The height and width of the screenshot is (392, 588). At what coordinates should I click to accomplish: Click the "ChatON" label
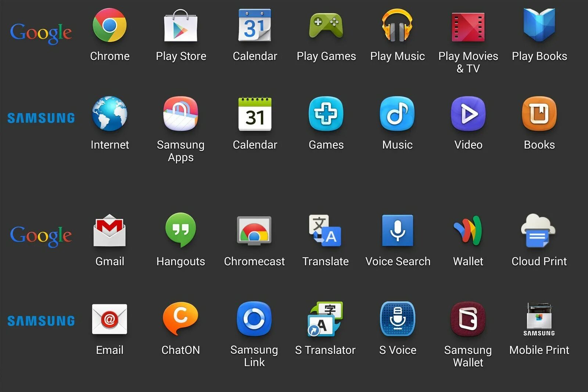pyautogui.click(x=180, y=350)
